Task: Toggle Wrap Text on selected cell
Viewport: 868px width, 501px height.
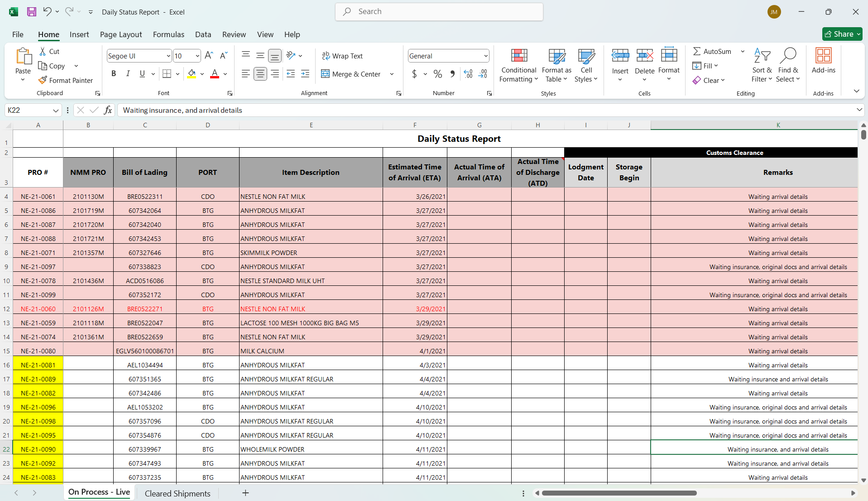Action: [342, 56]
